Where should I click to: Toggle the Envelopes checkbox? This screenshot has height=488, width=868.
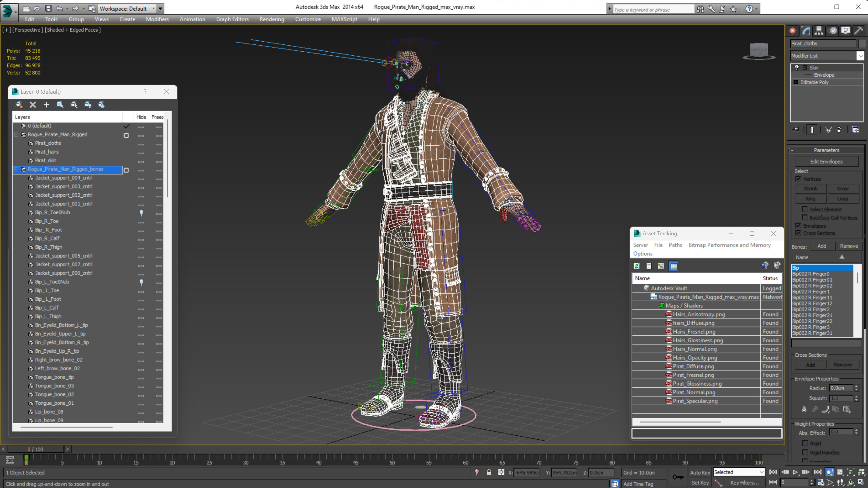click(x=798, y=226)
